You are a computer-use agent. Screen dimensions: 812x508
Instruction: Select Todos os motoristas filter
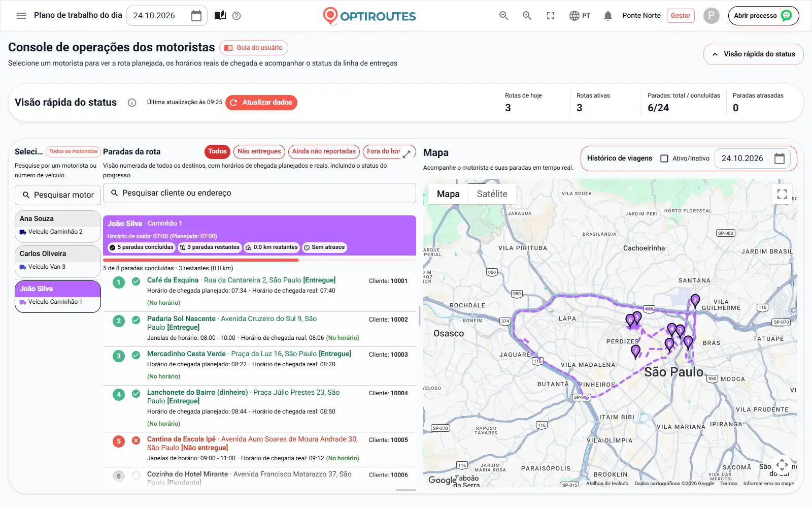click(73, 151)
